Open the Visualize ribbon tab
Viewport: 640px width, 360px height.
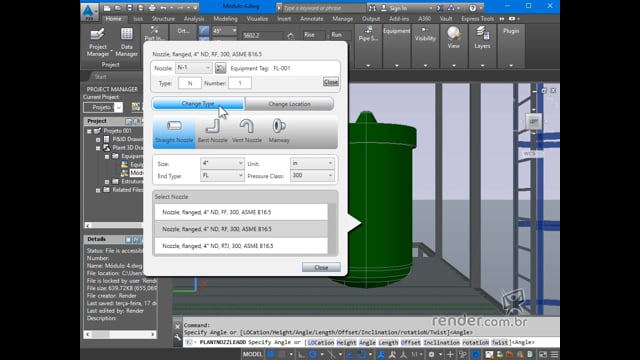[x=257, y=19]
